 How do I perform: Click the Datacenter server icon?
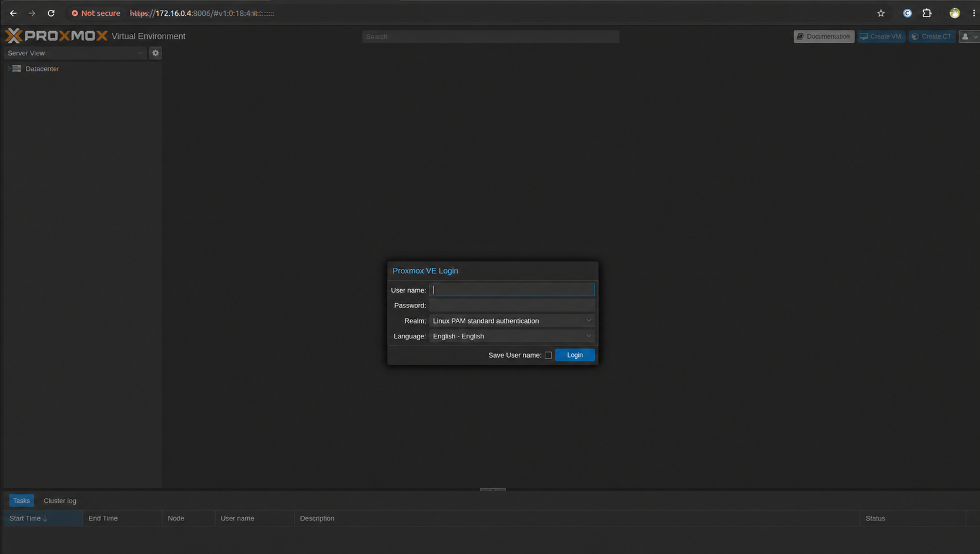pyautogui.click(x=17, y=69)
